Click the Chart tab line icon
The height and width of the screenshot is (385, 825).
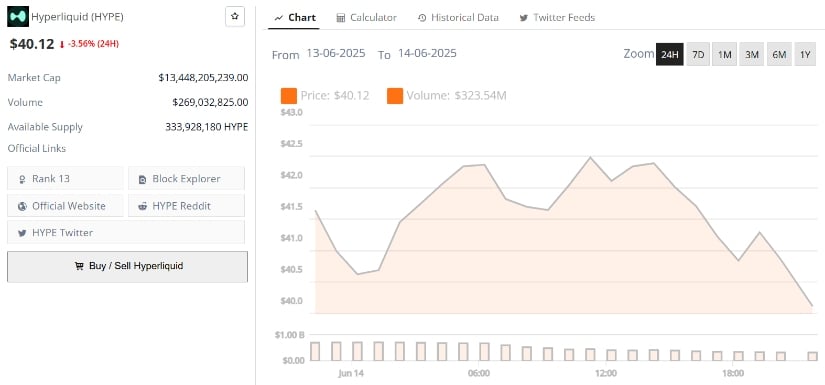click(279, 18)
